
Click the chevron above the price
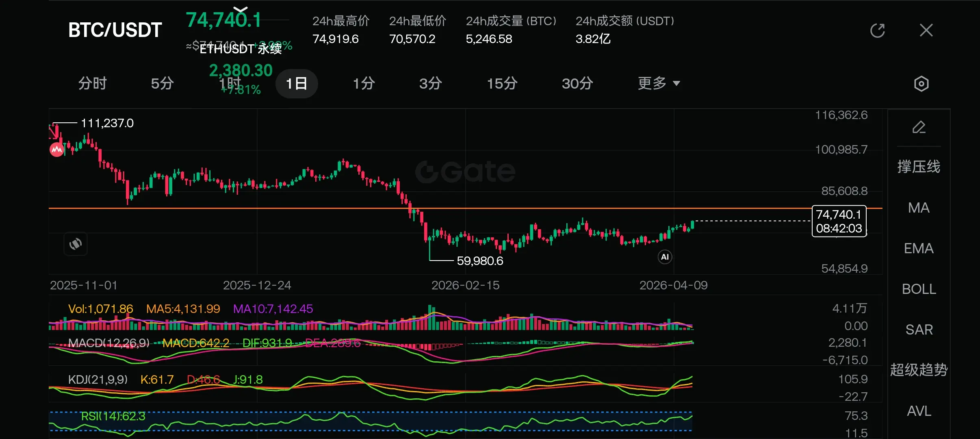(241, 9)
